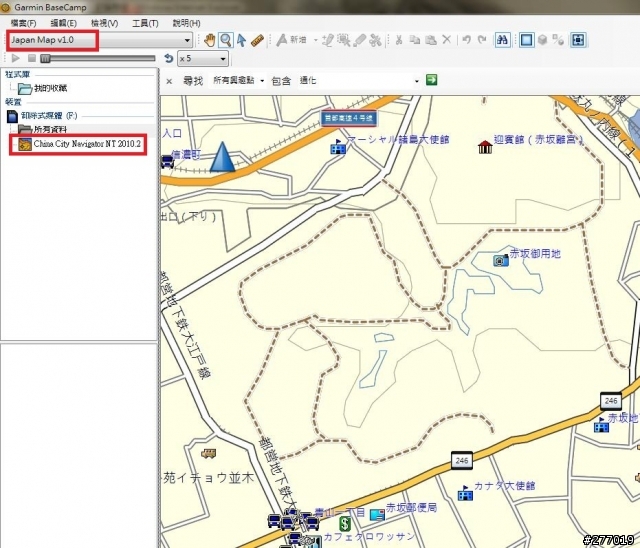Viewport: 640px width, 548px height.
Task: Click the playback position slider handle
Action: [45, 59]
